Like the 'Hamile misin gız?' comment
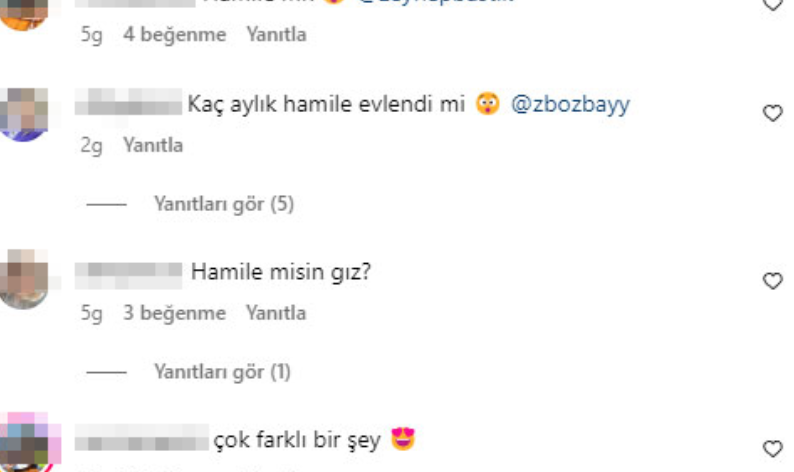Viewport: 794px width, 472px height. 773,281
